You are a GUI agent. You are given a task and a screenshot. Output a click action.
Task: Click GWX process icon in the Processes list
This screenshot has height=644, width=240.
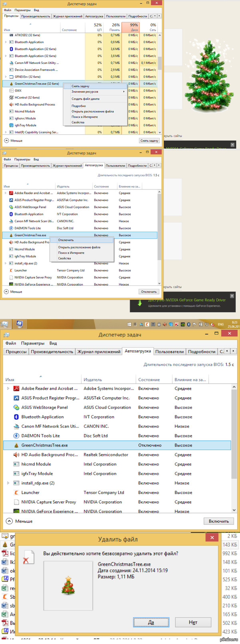[11, 91]
